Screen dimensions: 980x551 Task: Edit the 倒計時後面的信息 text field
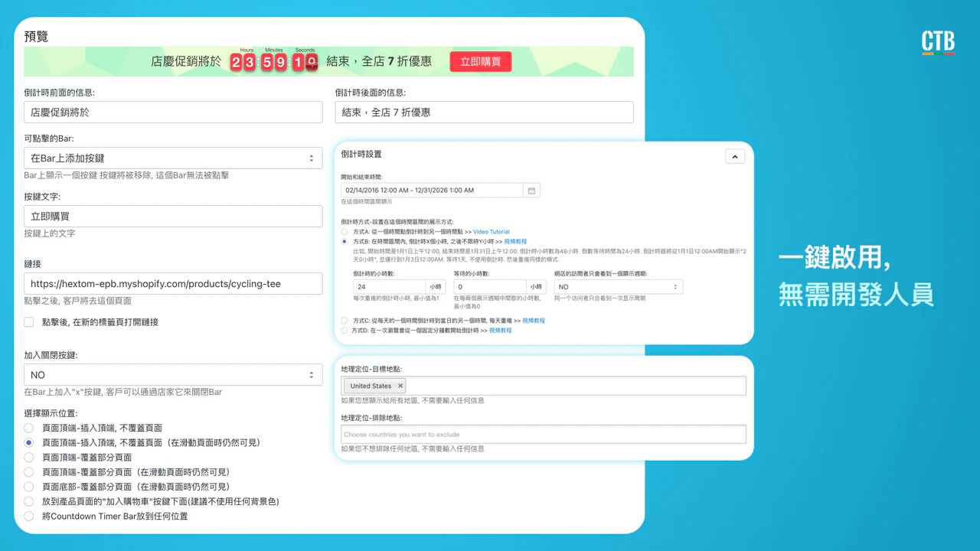point(484,112)
